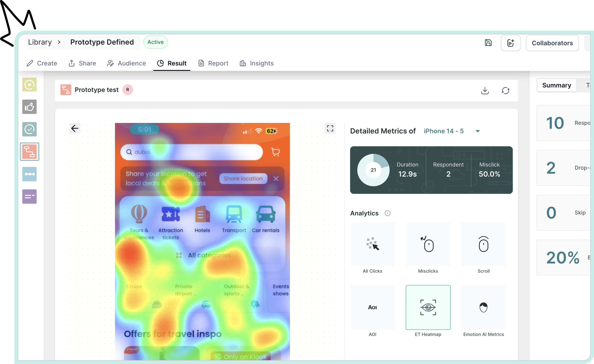Open the Insights tab
Viewport: 594px width, 364px height.
point(256,63)
